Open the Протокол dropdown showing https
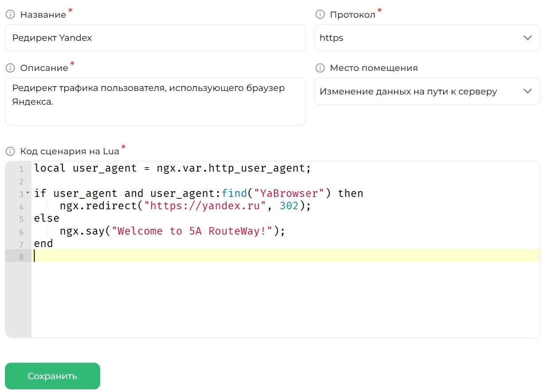This screenshot has height=392, width=544. [x=427, y=38]
